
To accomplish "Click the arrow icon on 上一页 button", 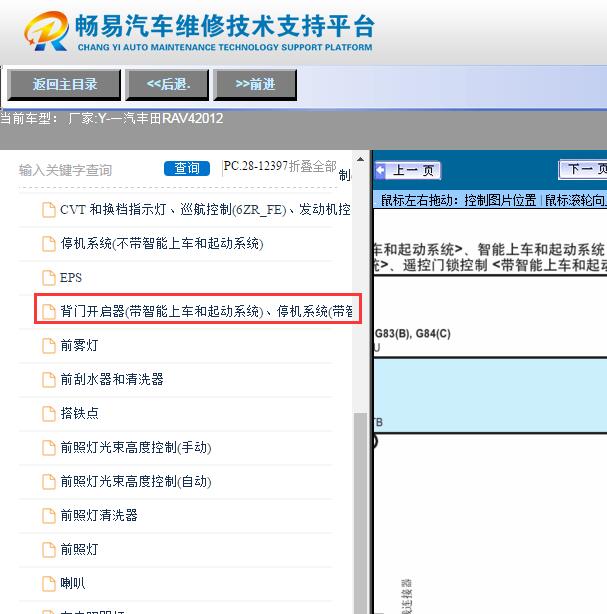I will point(380,170).
